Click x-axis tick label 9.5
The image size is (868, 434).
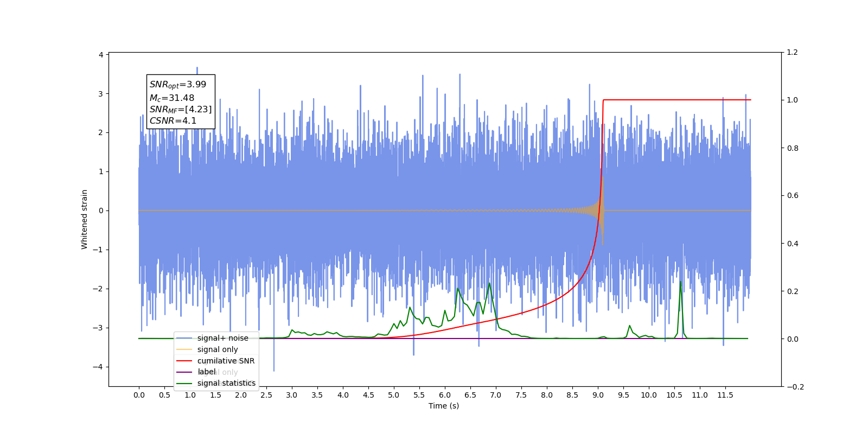[623, 395]
